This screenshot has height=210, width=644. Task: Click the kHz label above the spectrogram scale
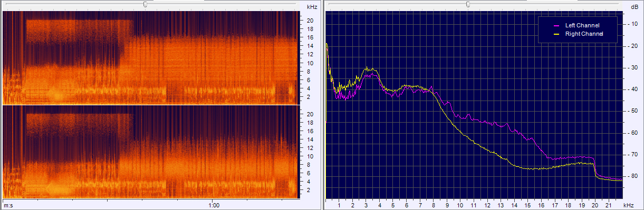pos(312,7)
